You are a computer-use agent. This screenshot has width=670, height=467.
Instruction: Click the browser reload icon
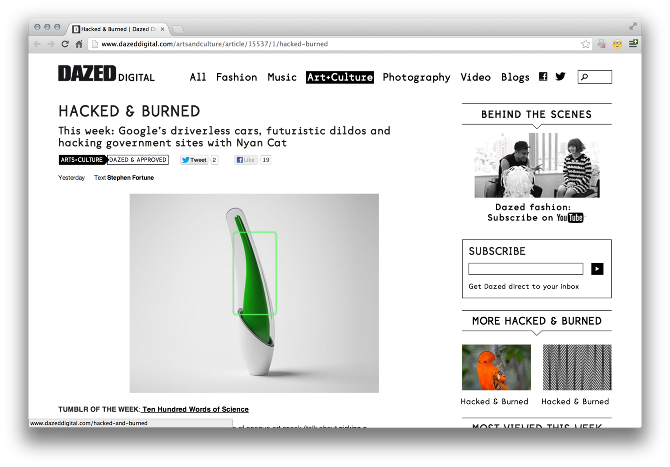[65, 44]
